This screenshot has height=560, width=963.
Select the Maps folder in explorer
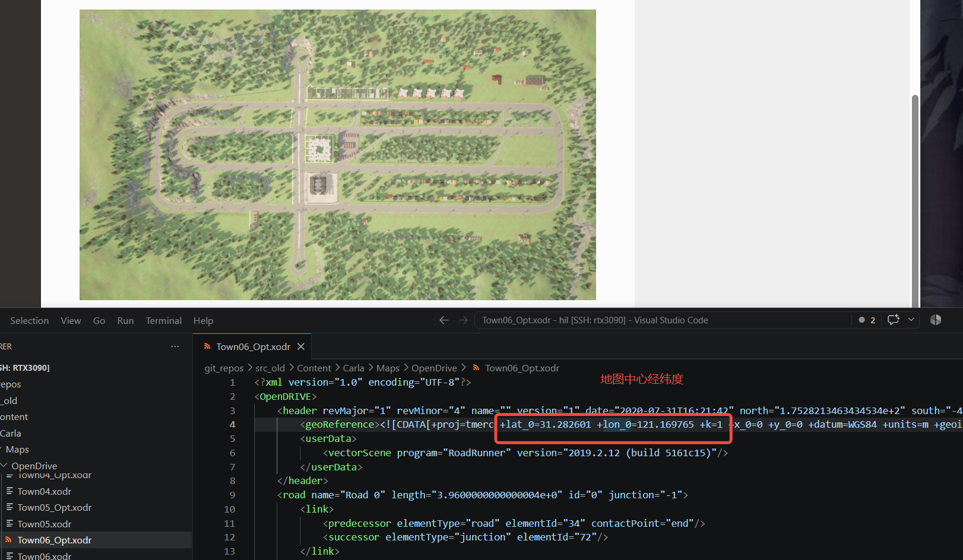(17, 450)
